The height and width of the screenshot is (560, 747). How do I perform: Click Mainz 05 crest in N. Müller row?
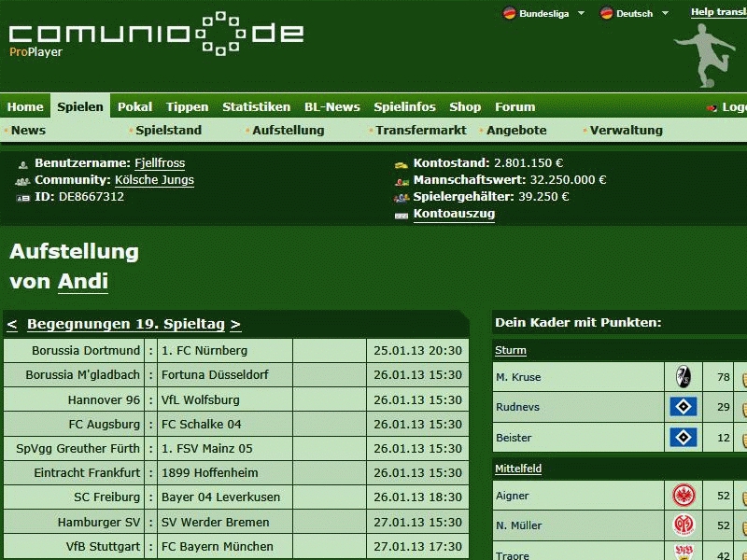[x=684, y=525]
